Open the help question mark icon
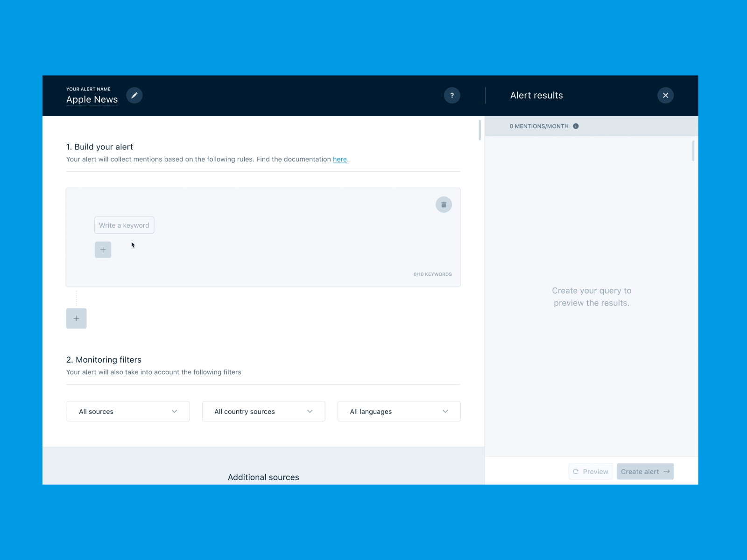This screenshot has width=747, height=560. pyautogui.click(x=451, y=95)
